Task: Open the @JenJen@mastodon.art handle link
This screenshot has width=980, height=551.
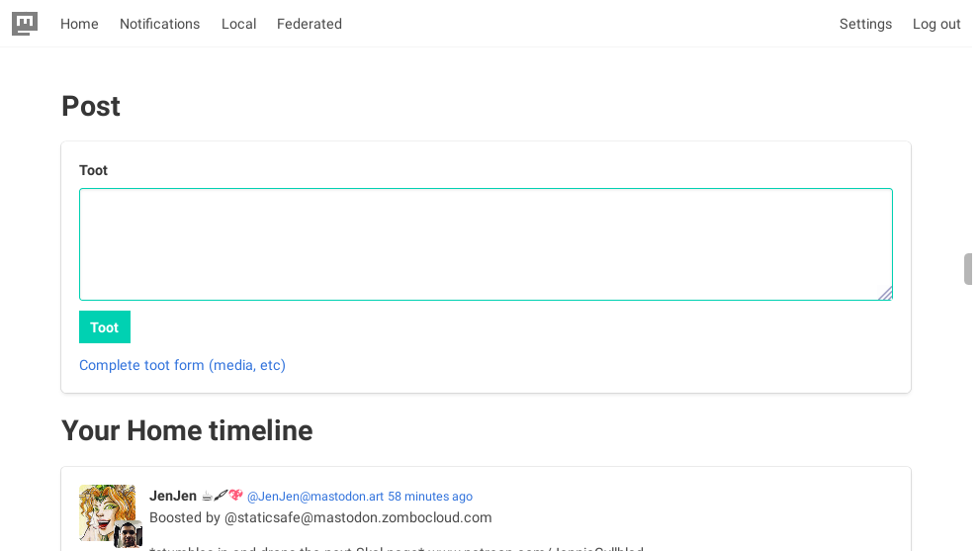Action: [x=314, y=497]
